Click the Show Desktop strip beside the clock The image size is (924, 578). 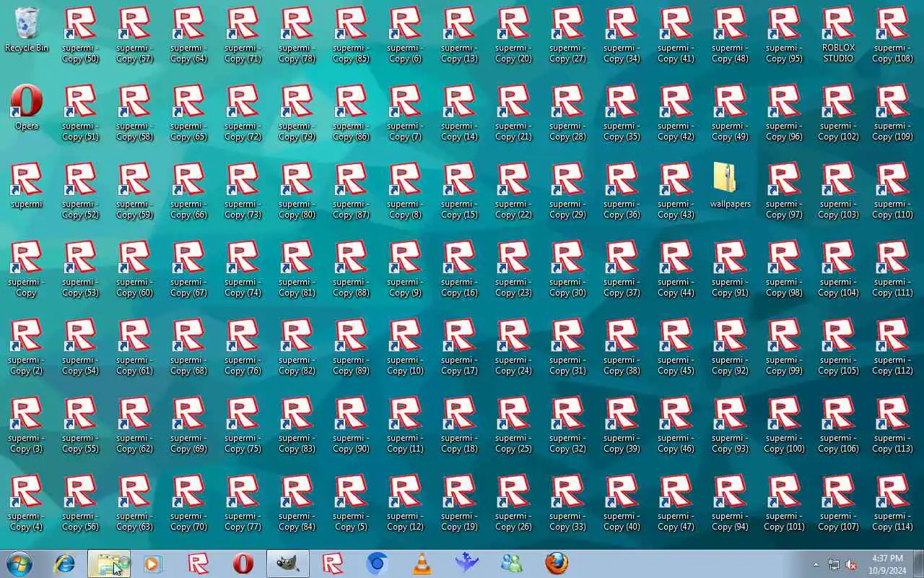pyautogui.click(x=918, y=564)
